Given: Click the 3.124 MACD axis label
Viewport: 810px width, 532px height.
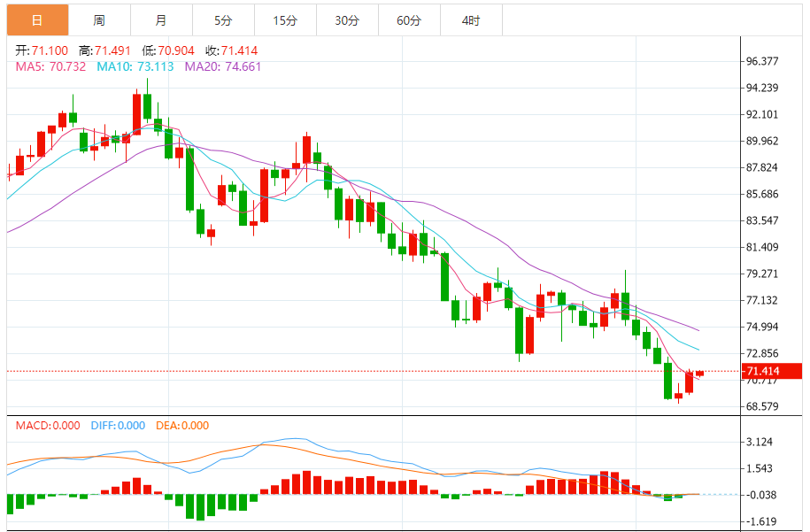Looking at the screenshot, I should (x=760, y=442).
